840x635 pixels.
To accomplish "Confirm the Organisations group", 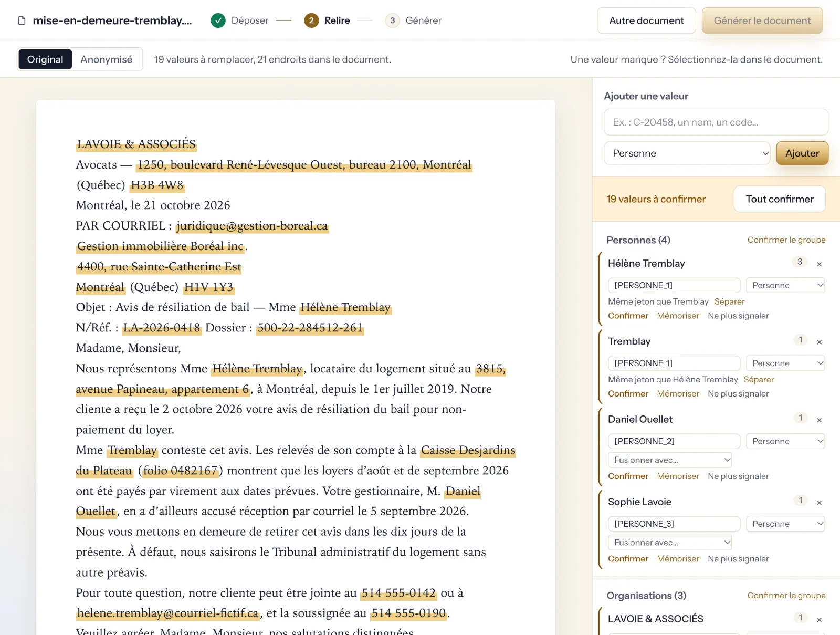I will click(x=786, y=596).
